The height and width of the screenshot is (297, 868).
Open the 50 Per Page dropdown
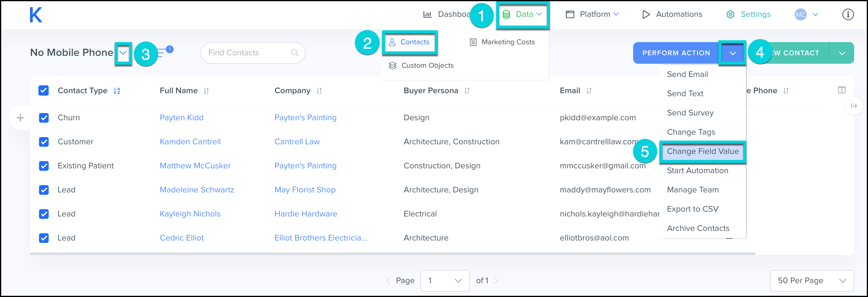click(812, 280)
